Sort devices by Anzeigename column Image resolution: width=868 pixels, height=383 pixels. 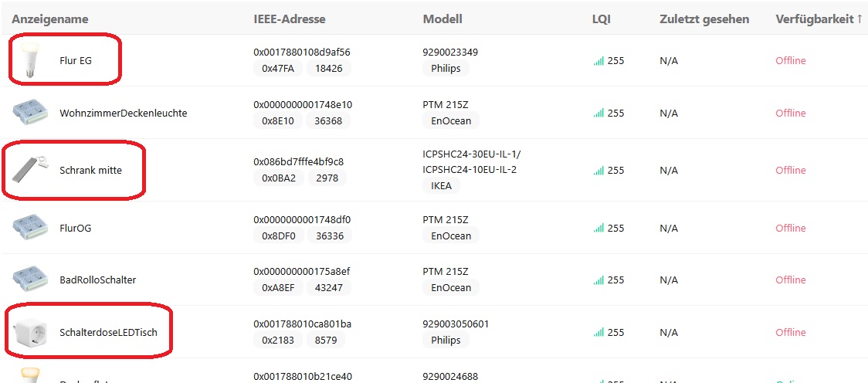[x=49, y=19]
